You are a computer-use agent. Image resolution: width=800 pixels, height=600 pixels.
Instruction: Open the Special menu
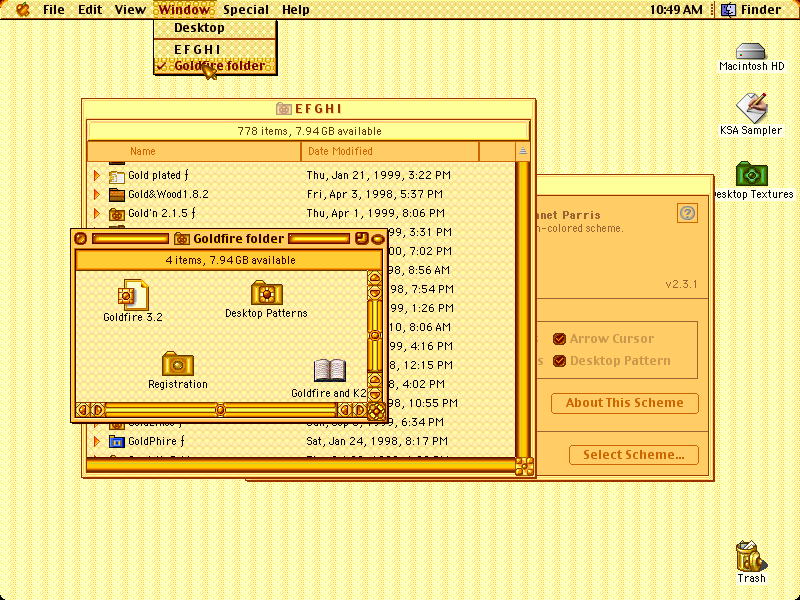(246, 10)
